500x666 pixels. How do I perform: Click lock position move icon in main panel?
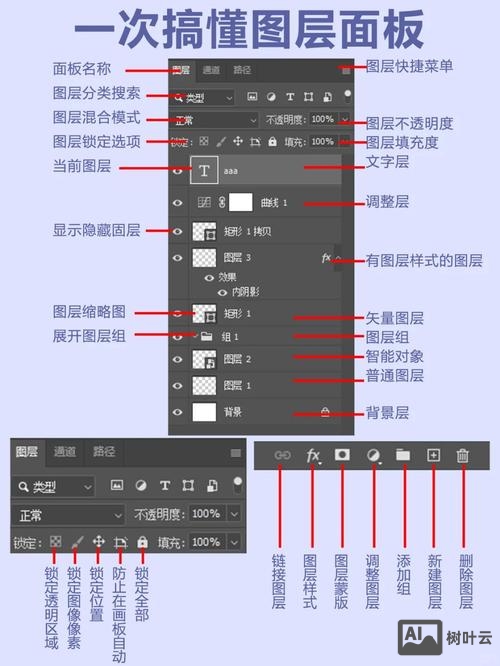click(238, 141)
